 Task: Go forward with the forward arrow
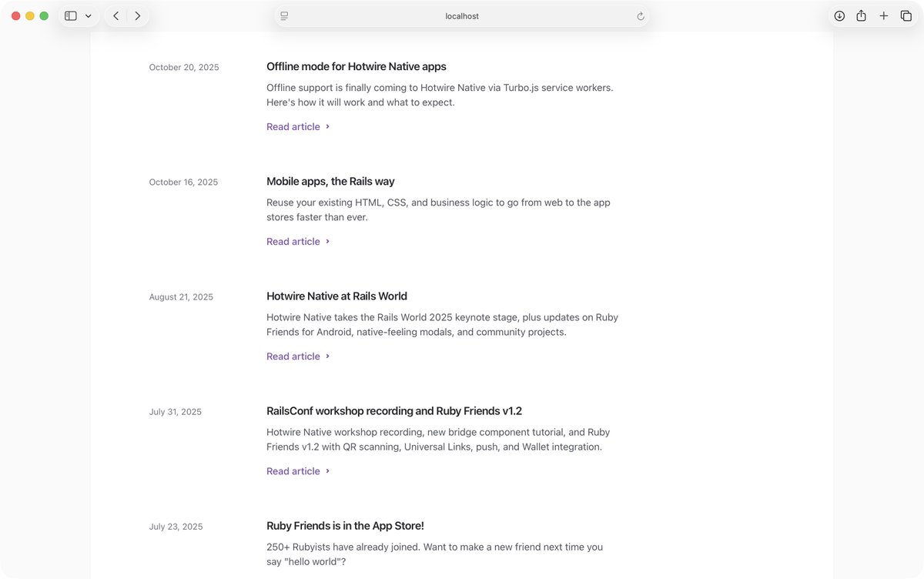click(x=137, y=16)
